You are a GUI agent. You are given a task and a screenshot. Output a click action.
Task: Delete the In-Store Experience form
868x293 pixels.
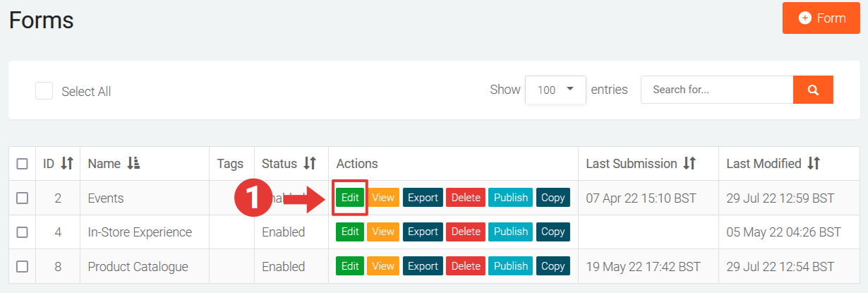coord(465,232)
